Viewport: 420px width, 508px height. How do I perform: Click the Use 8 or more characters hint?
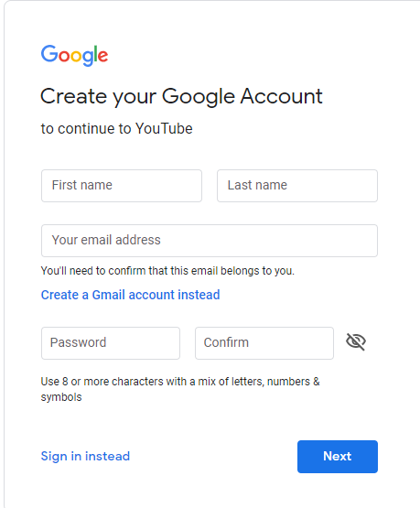pos(180,389)
